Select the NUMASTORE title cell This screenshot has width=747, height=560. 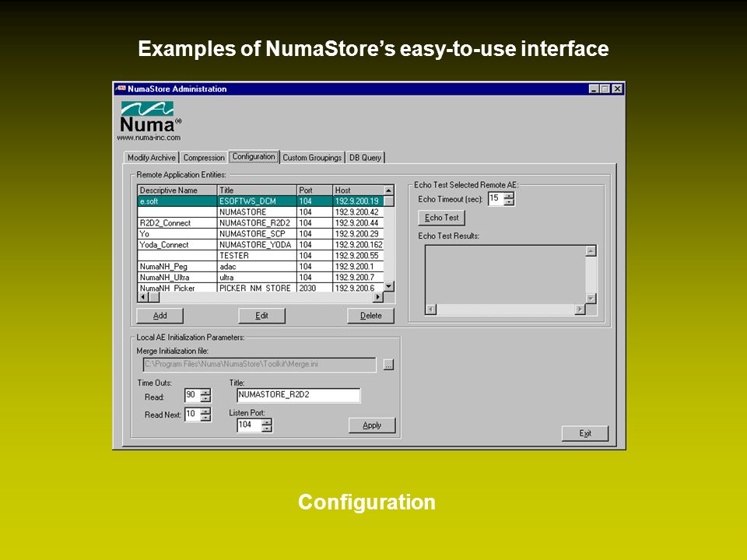click(257, 212)
